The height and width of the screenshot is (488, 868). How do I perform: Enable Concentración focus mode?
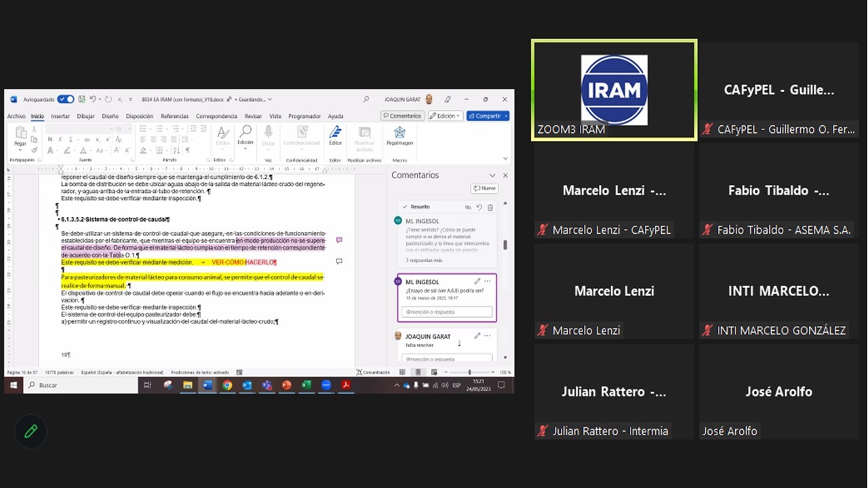pyautogui.click(x=374, y=372)
